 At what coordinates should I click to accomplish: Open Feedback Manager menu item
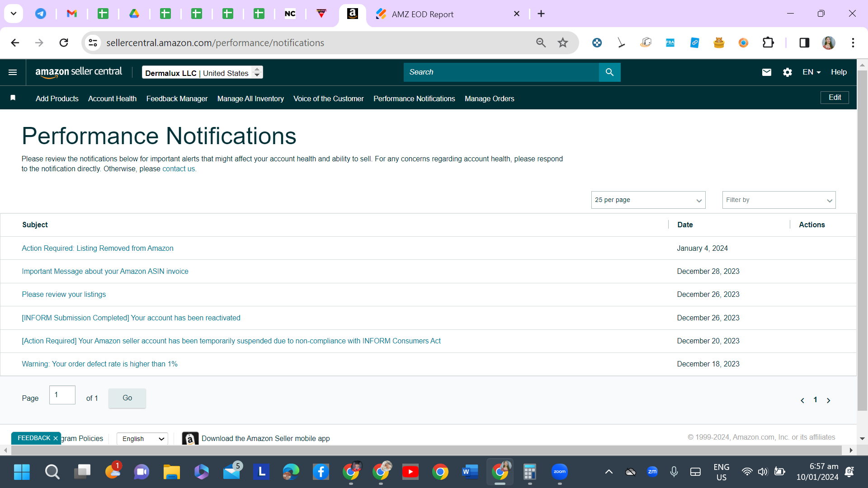pyautogui.click(x=177, y=99)
